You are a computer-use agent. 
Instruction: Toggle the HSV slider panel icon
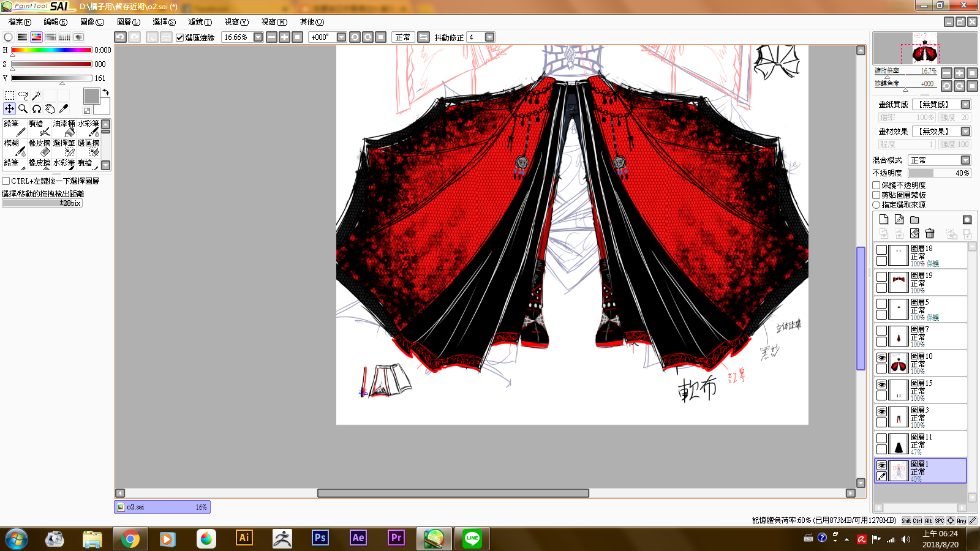[x=36, y=37]
